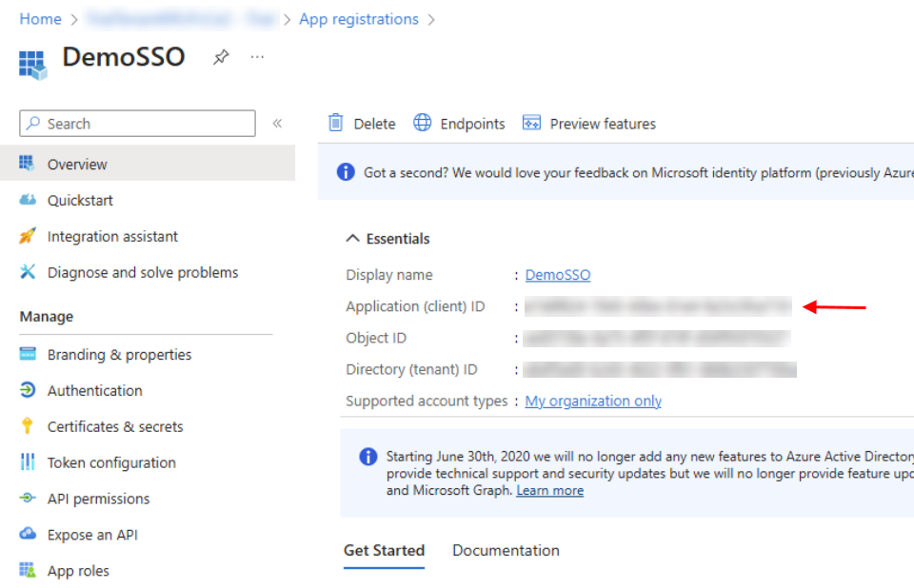Viewport: 914px width, 588px height.
Task: Click the My organization only link
Action: [x=593, y=402]
